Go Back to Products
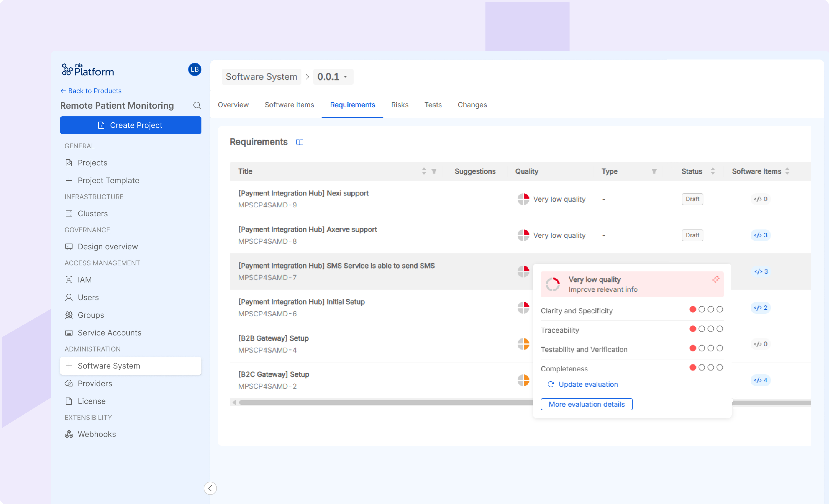Viewport: 829px width, 504px height. [91, 91]
